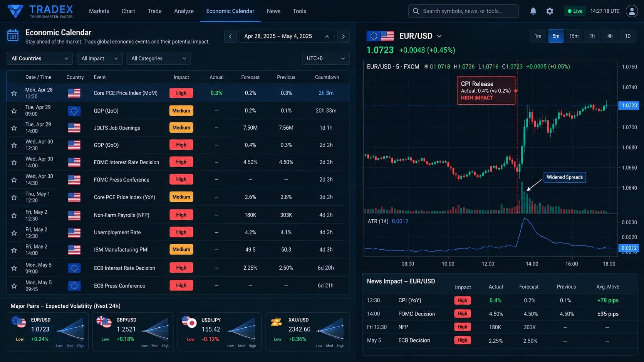Go to next week arrow
The image size is (644, 362).
(x=343, y=36)
